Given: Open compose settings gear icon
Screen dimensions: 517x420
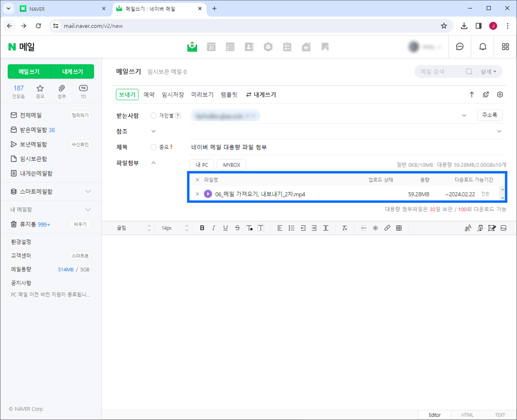Looking at the screenshot, I should coord(500,95).
